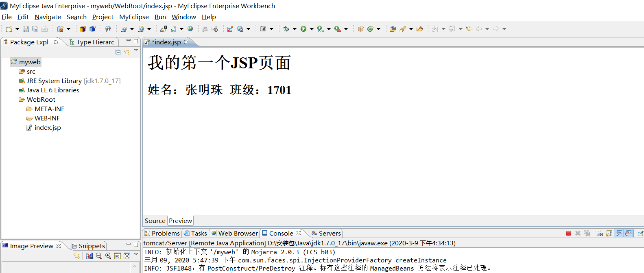The height and width of the screenshot is (273, 644).
Task: Open the MyEclipse menu
Action: click(134, 17)
